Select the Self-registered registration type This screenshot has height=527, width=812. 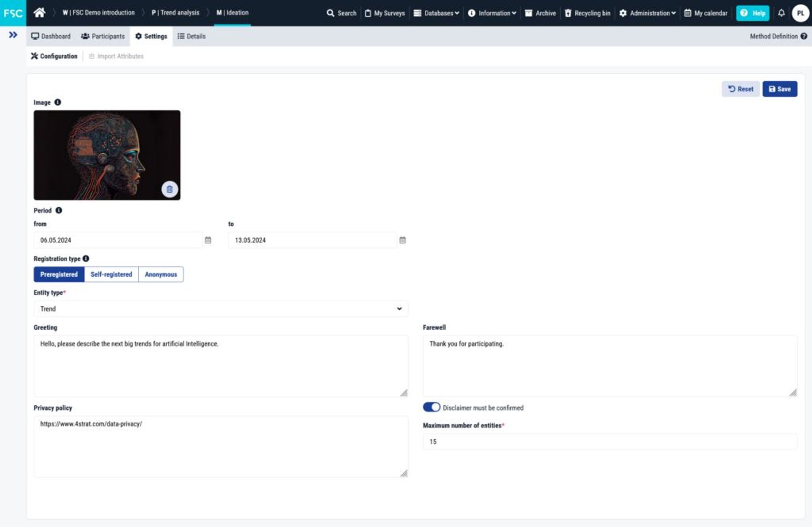click(111, 274)
